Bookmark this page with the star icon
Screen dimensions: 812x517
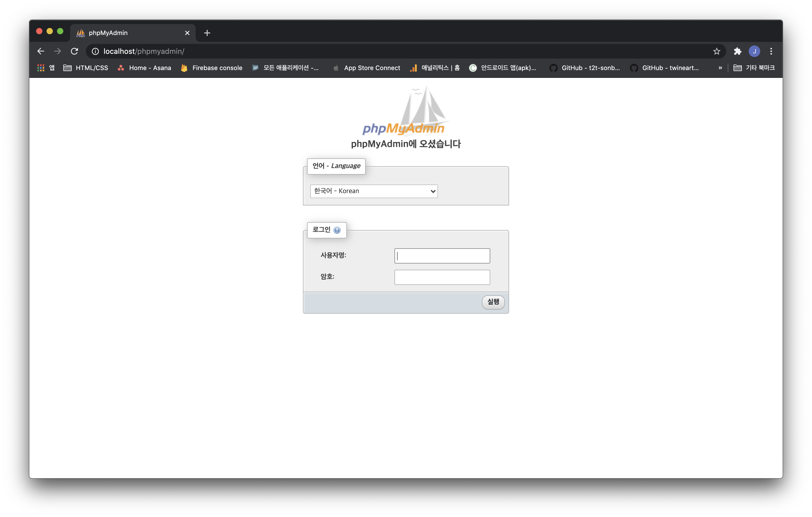point(717,51)
